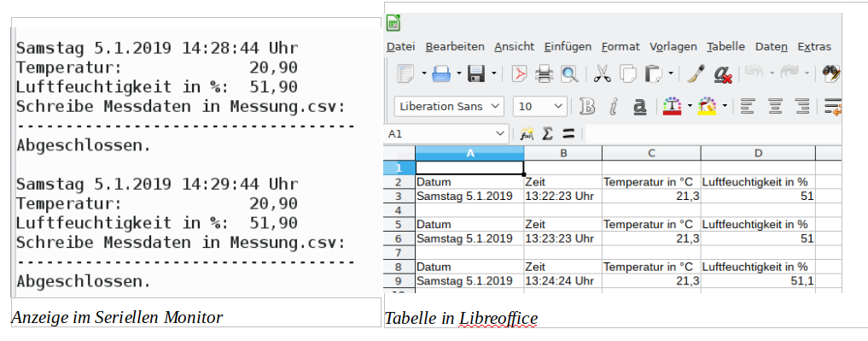Toggle Bold formatting
Image resolution: width=868 pixels, height=341 pixels.
pos(587,106)
